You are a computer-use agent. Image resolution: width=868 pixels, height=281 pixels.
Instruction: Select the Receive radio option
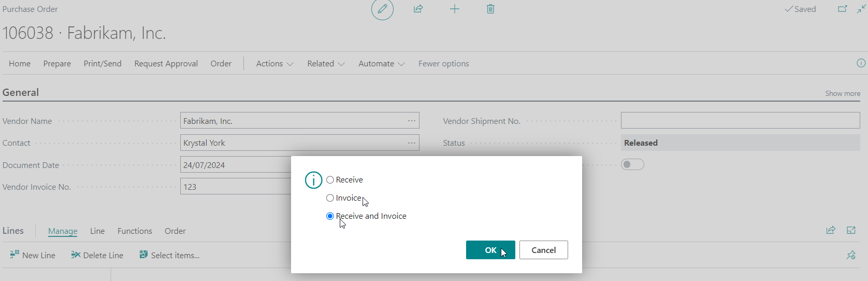pyautogui.click(x=330, y=180)
